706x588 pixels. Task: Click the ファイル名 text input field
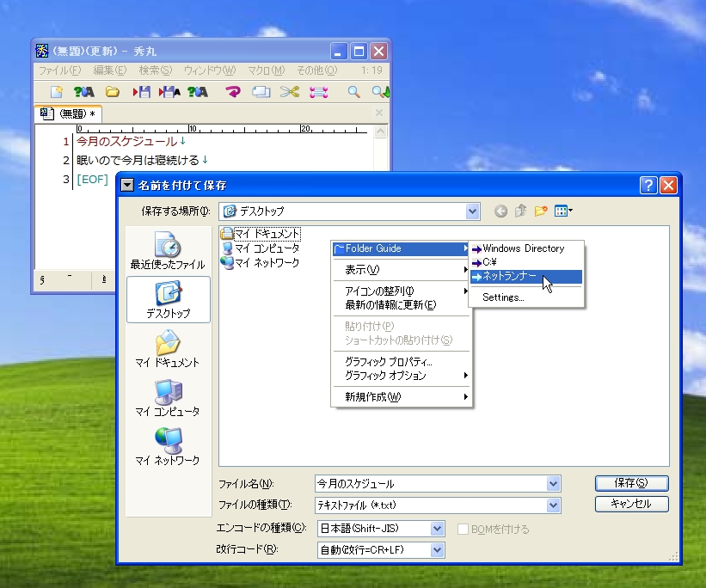[x=431, y=484]
